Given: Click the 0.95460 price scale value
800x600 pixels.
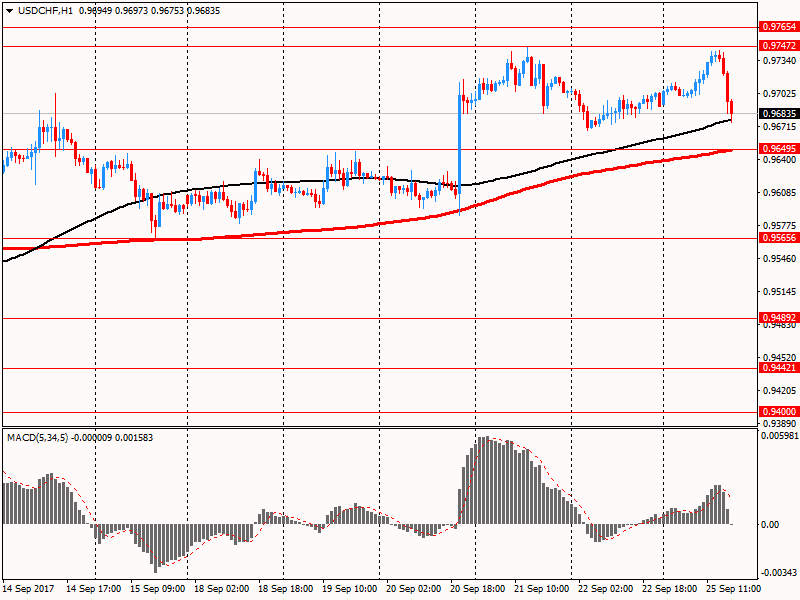Looking at the screenshot, I should 779,259.
